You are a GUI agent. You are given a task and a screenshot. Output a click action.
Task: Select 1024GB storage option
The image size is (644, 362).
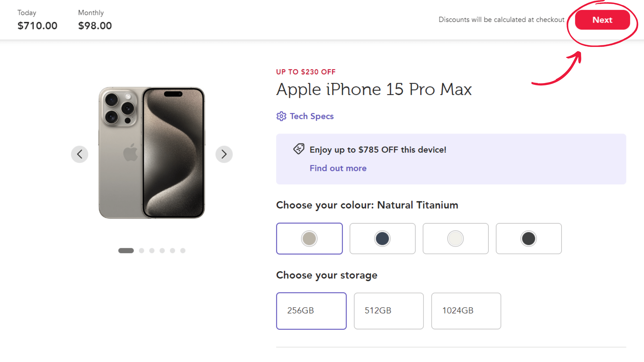466,311
